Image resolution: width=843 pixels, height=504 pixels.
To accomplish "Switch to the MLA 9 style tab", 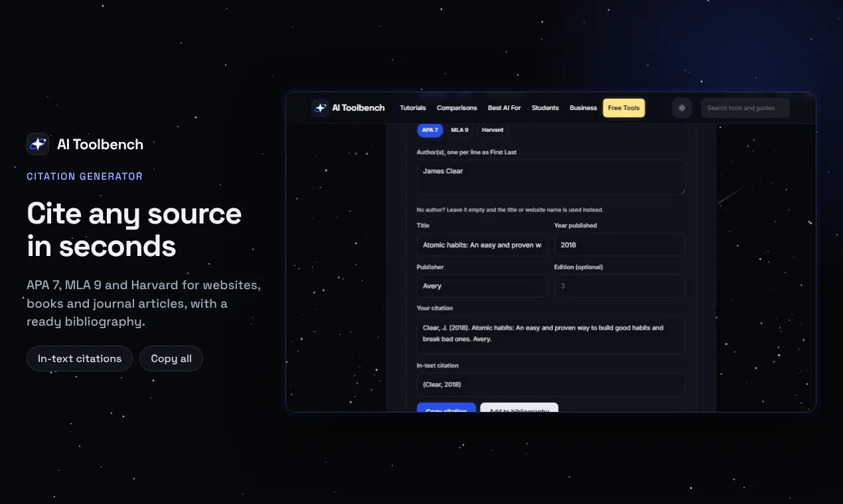I will click(459, 130).
